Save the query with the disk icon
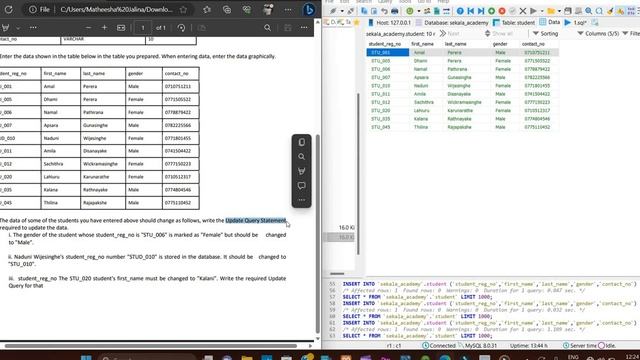 (568, 11)
